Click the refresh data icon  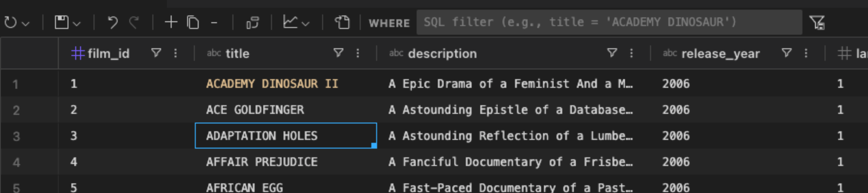click(x=10, y=23)
